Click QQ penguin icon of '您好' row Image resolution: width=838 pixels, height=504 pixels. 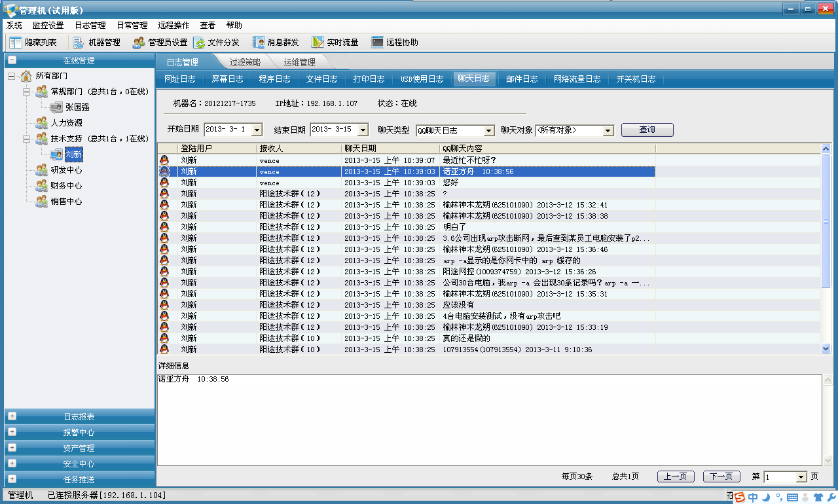(164, 183)
